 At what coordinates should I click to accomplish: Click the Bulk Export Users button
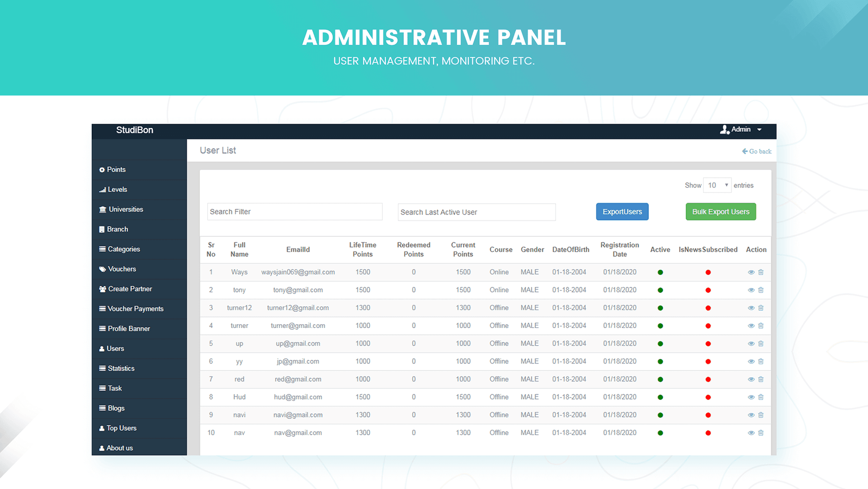[721, 212]
